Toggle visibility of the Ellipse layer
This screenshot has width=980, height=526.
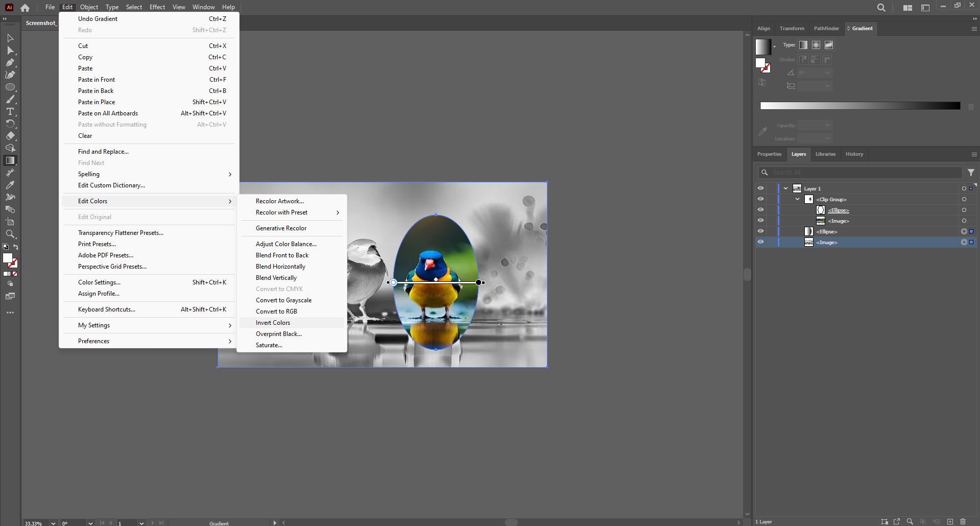point(760,231)
